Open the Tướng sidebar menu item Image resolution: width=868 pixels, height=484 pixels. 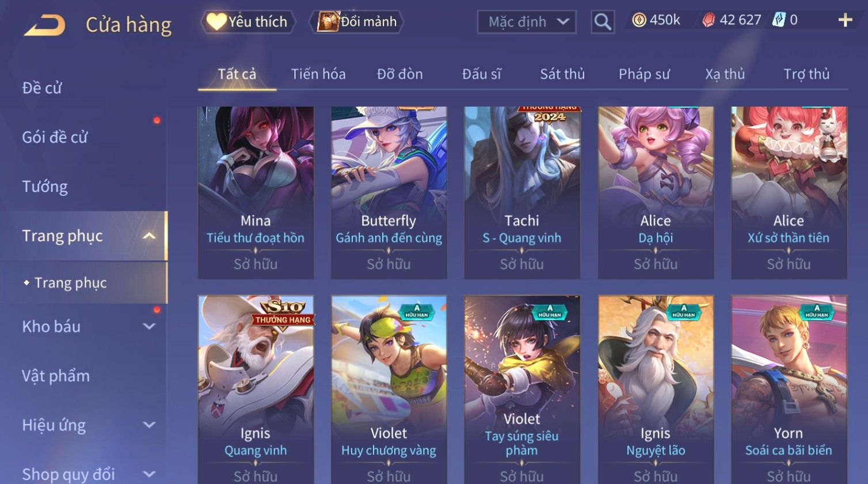[45, 187]
